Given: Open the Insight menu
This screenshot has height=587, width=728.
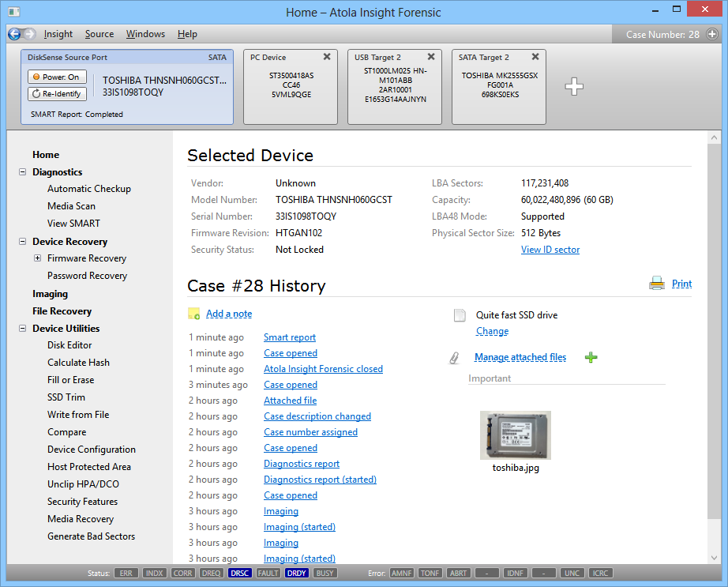Looking at the screenshot, I should 58,34.
